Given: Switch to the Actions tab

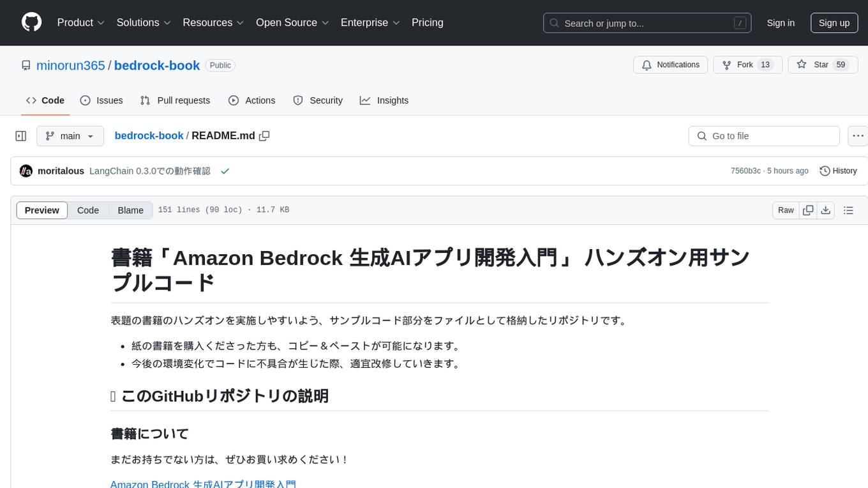Looking at the screenshot, I should [x=252, y=100].
